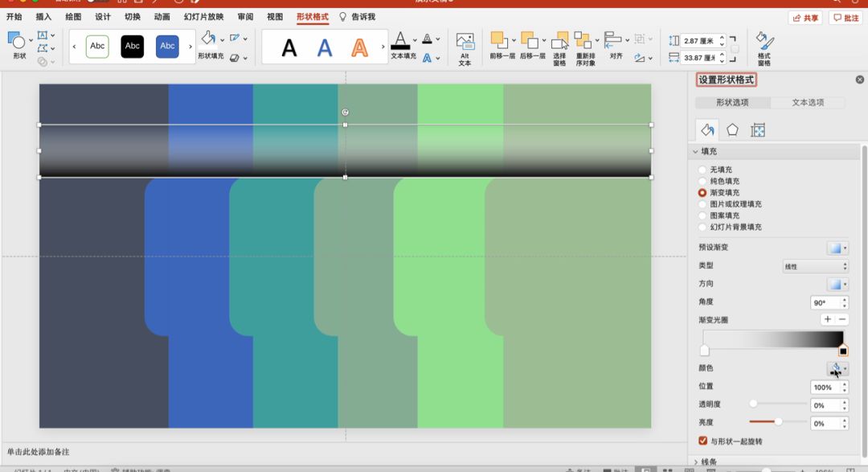This screenshot has width=868, height=472.
Task: Select the white gradient stop marker
Action: pos(704,350)
